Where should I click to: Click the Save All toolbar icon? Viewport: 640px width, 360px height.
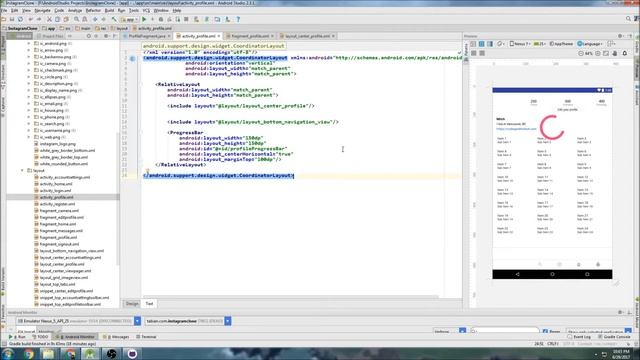point(12,19)
